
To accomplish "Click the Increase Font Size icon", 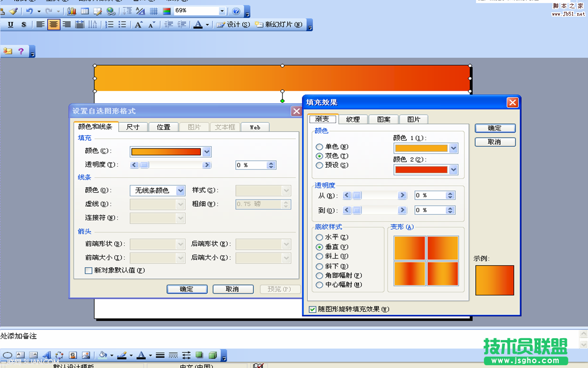I will click(x=139, y=24).
